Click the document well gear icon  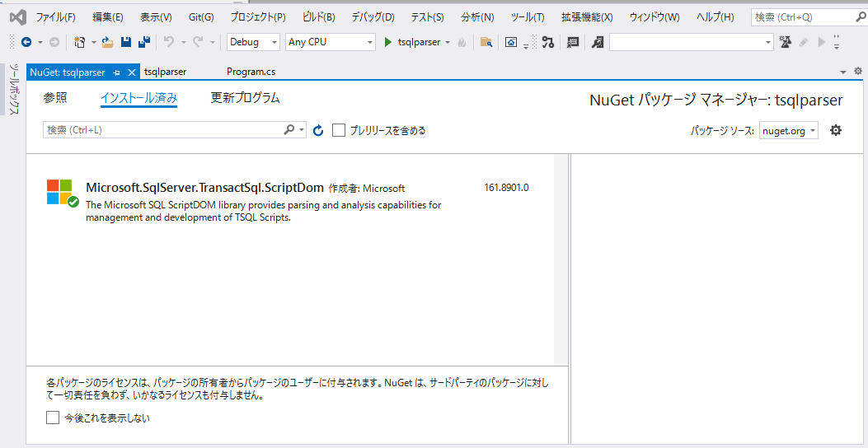pos(858,71)
